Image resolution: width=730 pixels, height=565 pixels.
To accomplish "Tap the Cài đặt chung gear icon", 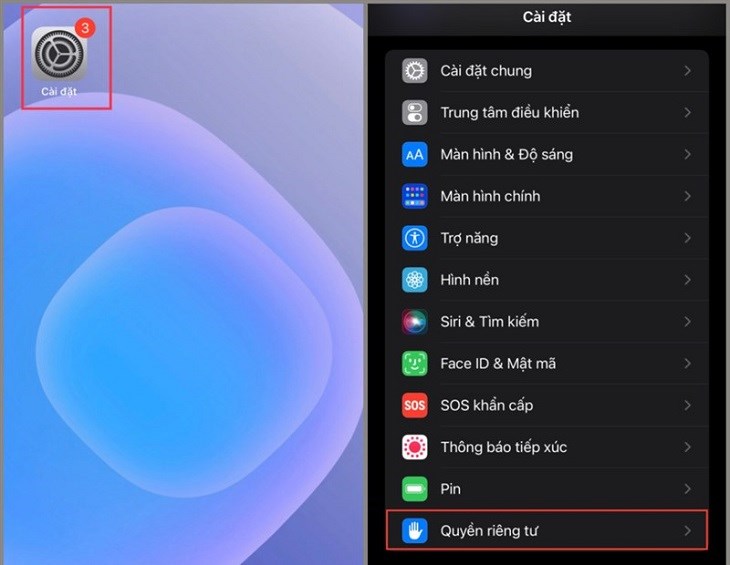I will coord(414,71).
